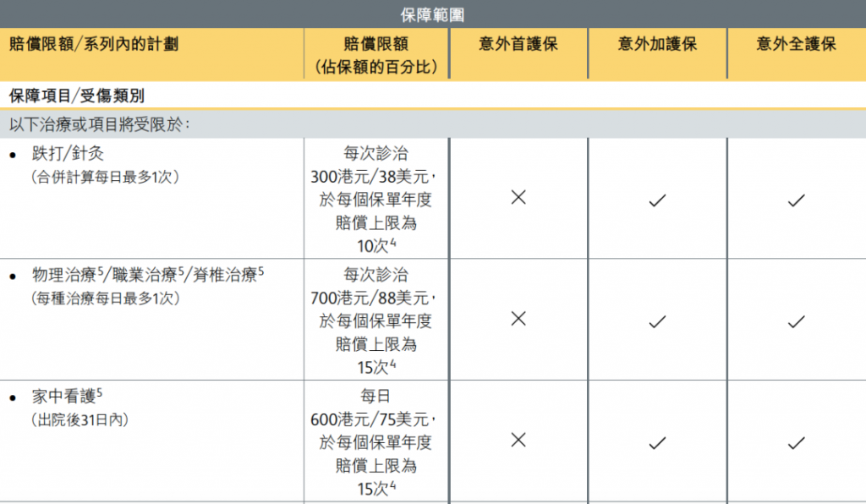The height and width of the screenshot is (504, 866).
Task: Click the 每日 text in 家中看護 row
Action: [375, 396]
